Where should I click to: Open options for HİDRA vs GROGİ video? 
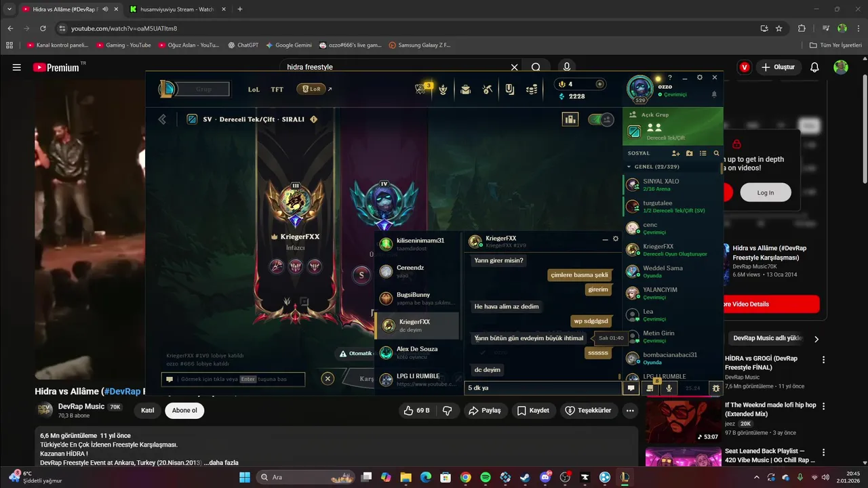point(824,360)
